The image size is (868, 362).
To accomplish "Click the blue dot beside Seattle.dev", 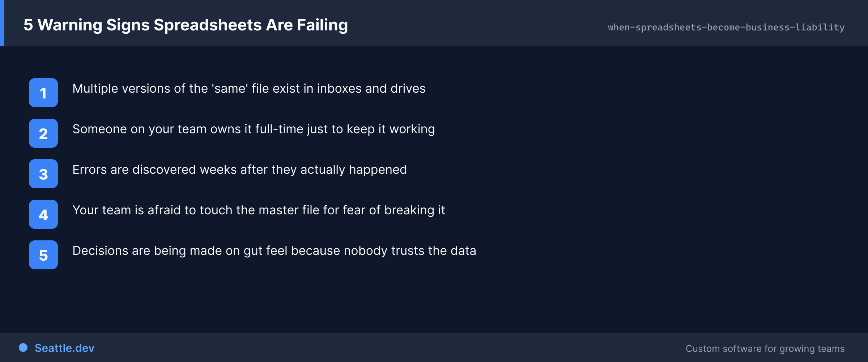I will 23,348.
